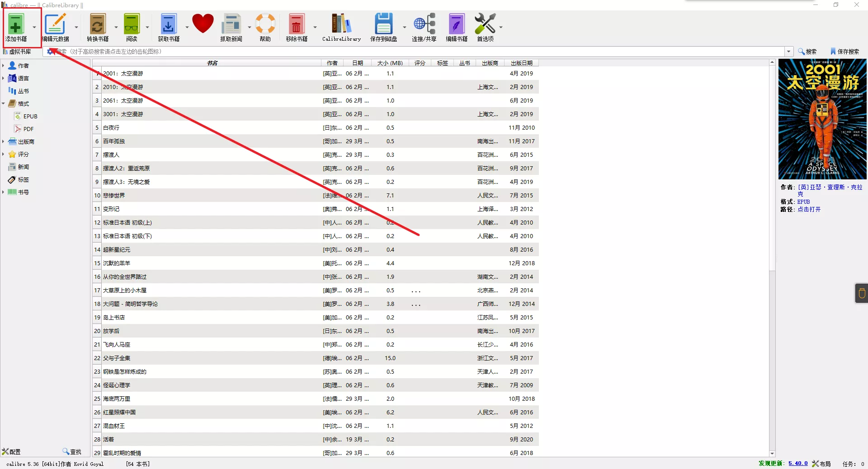Click the 搜索 search button
This screenshot has width=868, height=469.
tap(807, 52)
